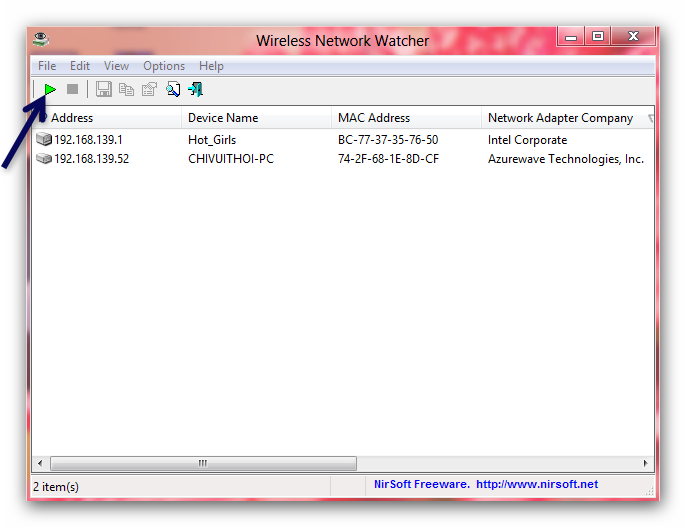Select the 192.168.139.1 device row

click(88, 140)
